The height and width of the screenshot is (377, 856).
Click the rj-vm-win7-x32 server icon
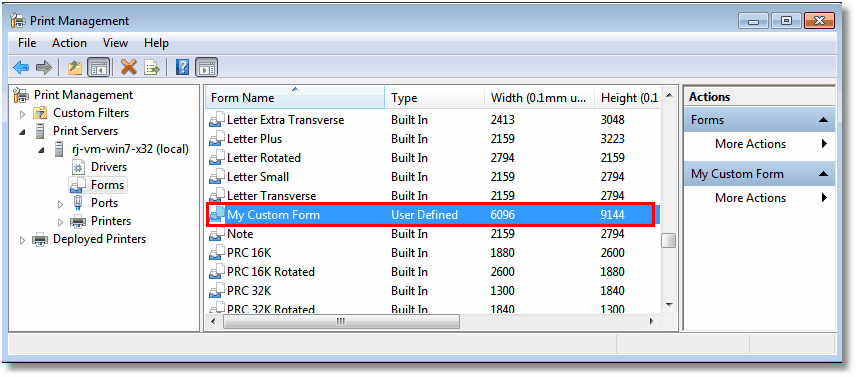pos(59,149)
